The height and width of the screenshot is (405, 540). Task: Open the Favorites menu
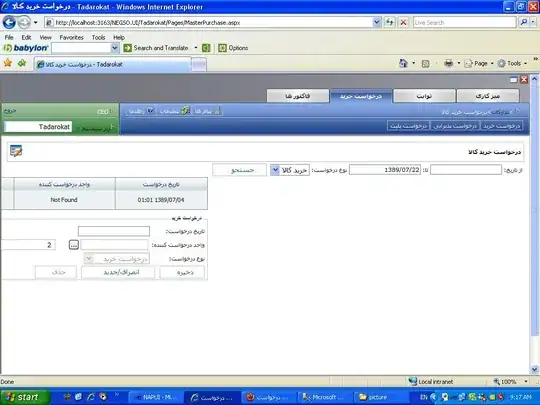[x=71, y=37]
